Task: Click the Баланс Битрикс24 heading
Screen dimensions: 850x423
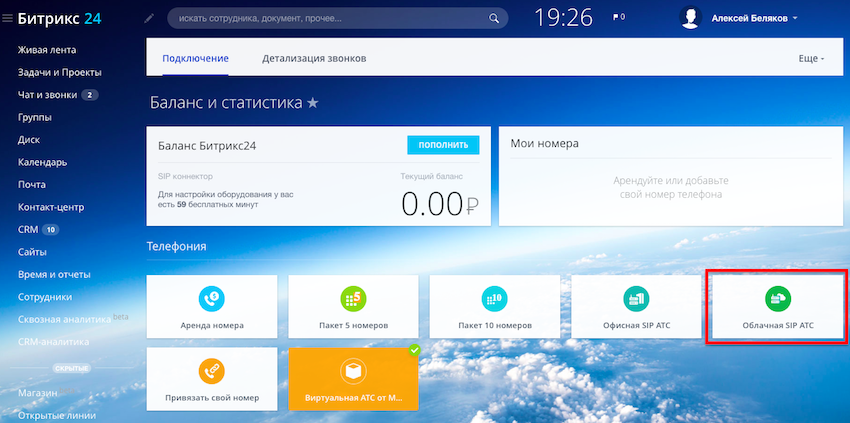Action: (x=207, y=146)
